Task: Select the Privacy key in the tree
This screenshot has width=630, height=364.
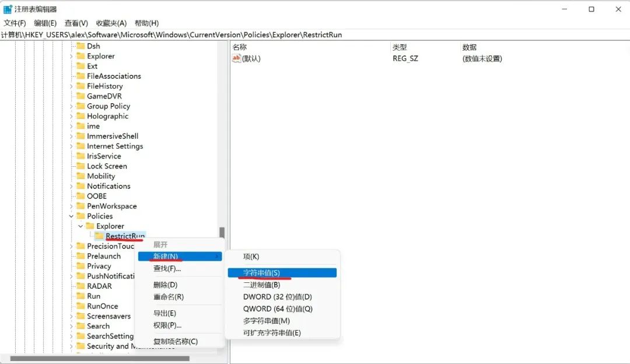Action: pyautogui.click(x=99, y=266)
